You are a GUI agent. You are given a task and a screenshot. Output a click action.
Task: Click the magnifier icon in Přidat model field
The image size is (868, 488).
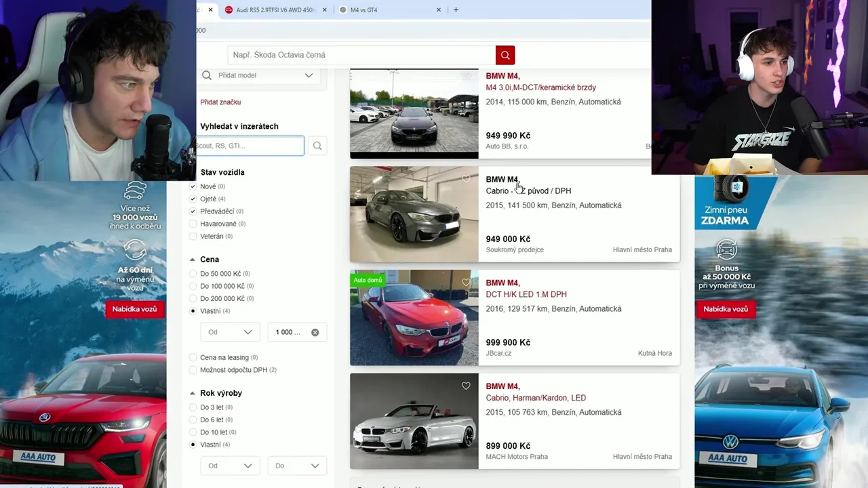(207, 75)
